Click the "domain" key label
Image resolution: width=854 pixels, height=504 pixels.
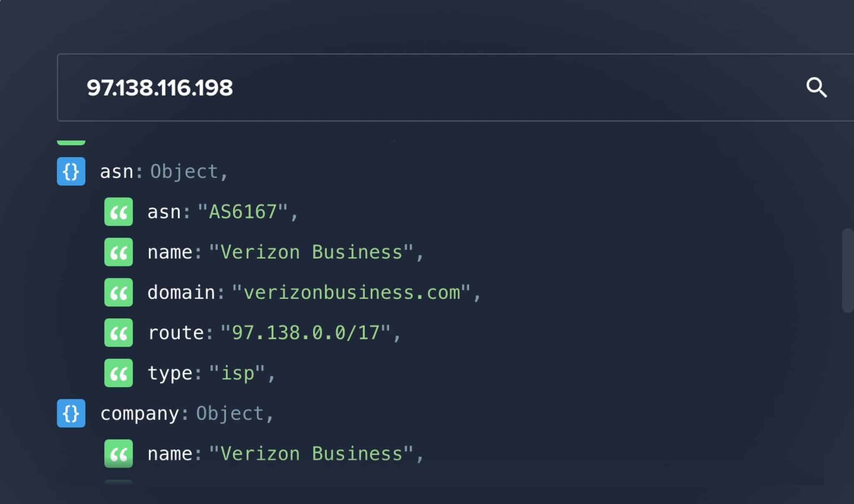pyautogui.click(x=181, y=292)
